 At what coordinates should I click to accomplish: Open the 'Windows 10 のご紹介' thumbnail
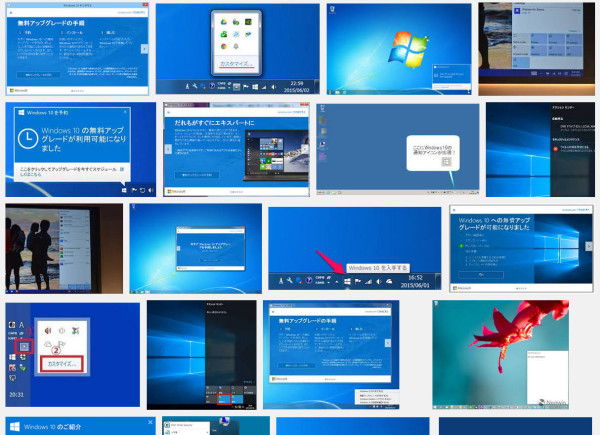[80, 426]
